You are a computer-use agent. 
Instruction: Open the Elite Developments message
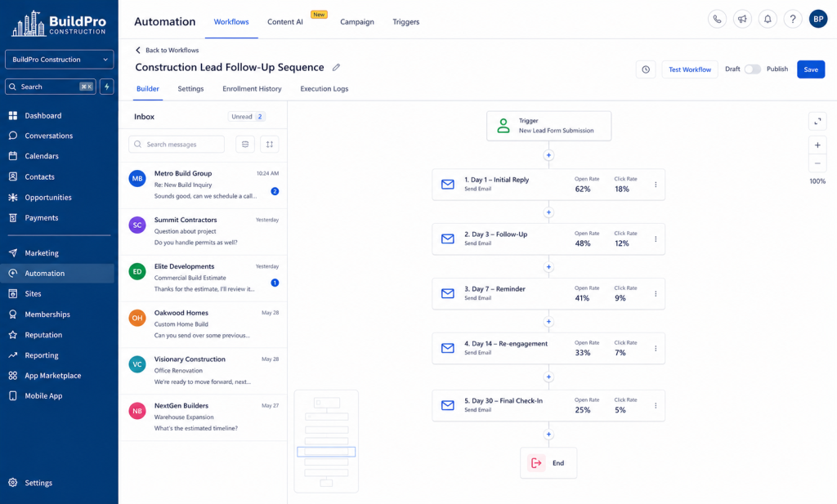tap(203, 278)
